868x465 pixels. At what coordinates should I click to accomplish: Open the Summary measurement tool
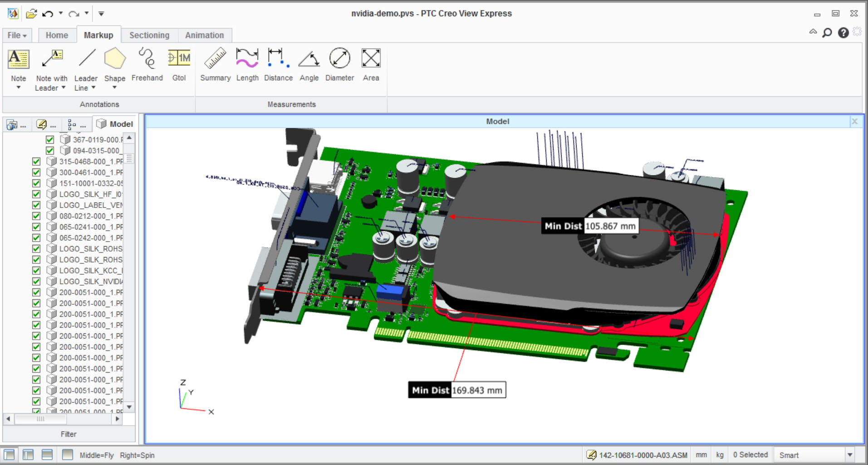[x=216, y=65]
